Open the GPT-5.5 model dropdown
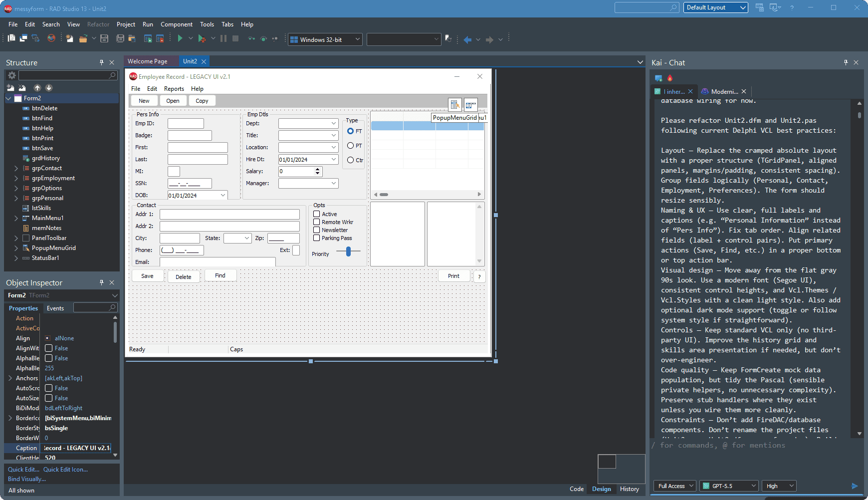868x500 pixels. click(729, 486)
